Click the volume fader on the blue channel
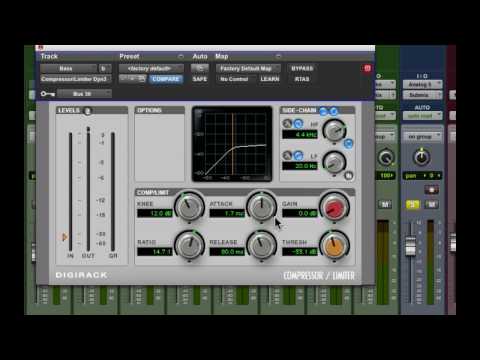The image size is (480, 360). pos(410,246)
